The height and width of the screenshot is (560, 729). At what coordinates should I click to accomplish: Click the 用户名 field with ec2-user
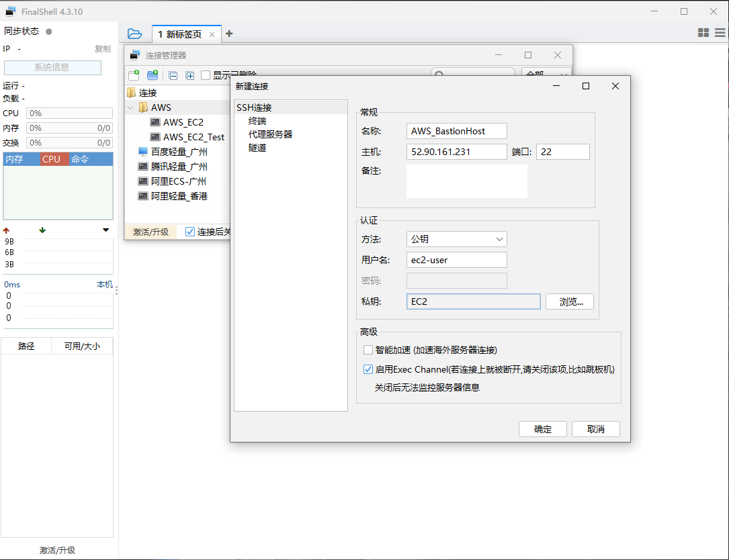457,261
